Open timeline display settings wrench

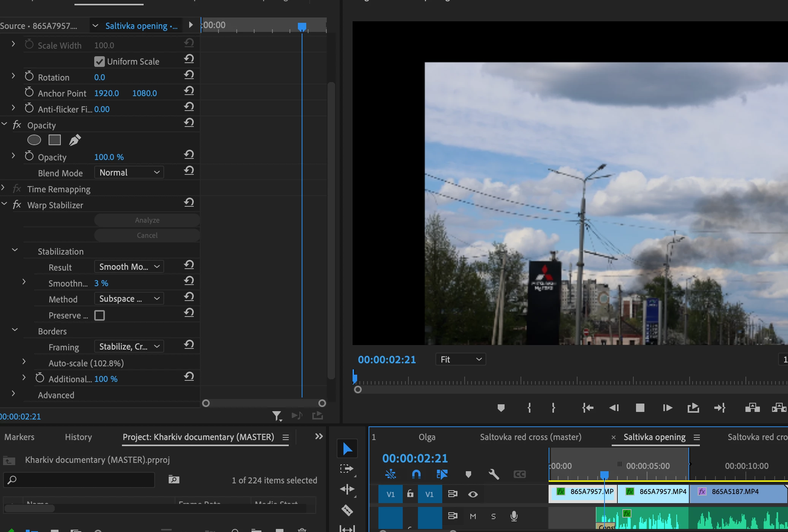(494, 474)
